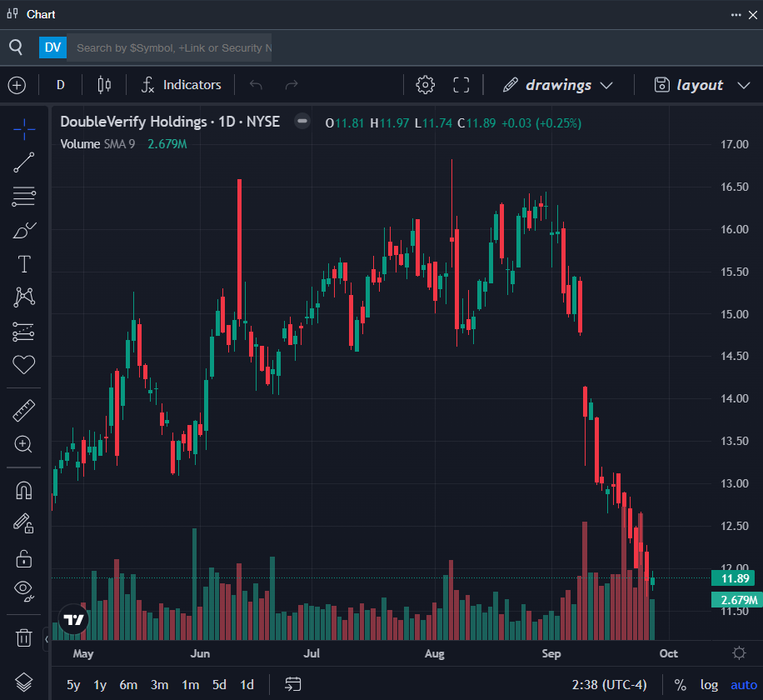Click the auto scale button
Viewport: 763px width, 700px height.
coord(744,685)
